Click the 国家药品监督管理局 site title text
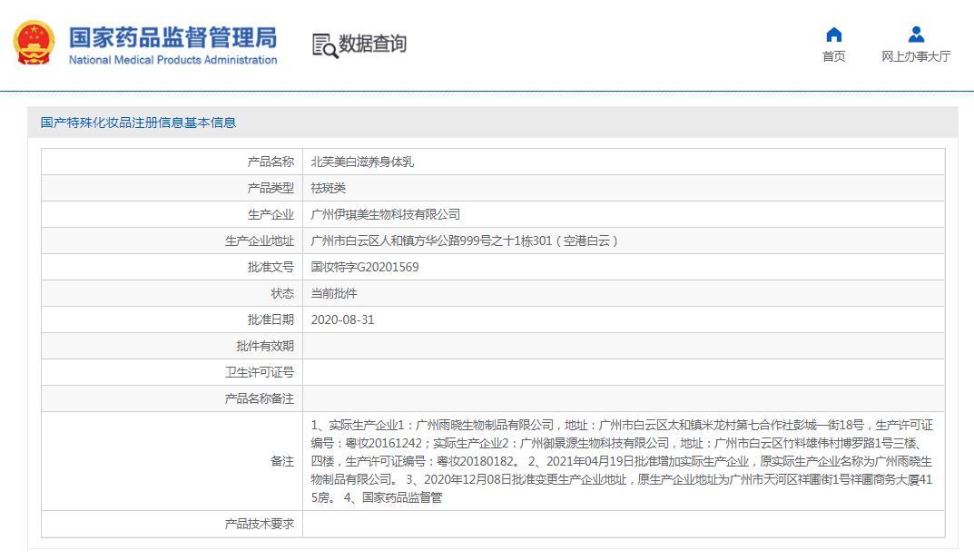This screenshot has height=560, width=974. pyautogui.click(x=172, y=37)
